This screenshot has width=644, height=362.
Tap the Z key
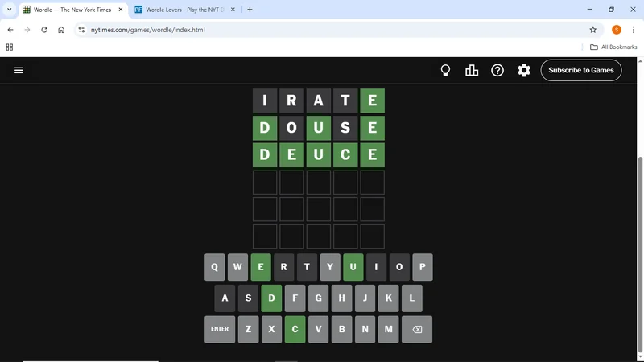tap(248, 329)
